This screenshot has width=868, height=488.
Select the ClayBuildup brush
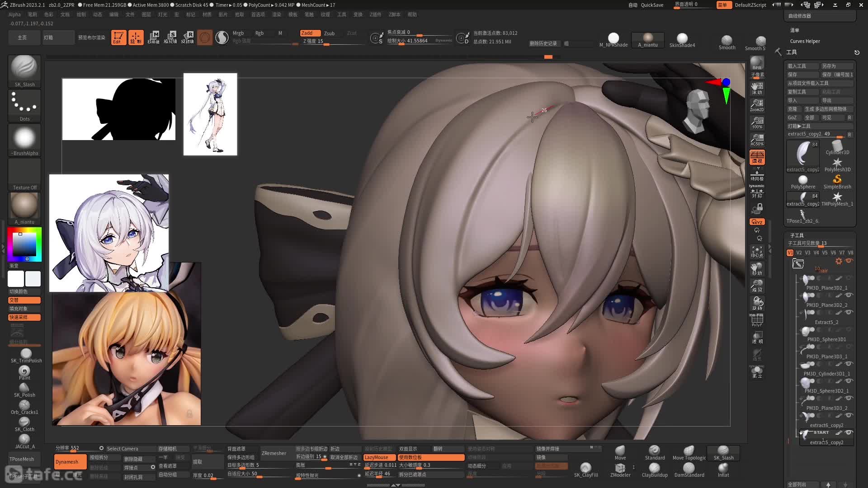coord(655,470)
